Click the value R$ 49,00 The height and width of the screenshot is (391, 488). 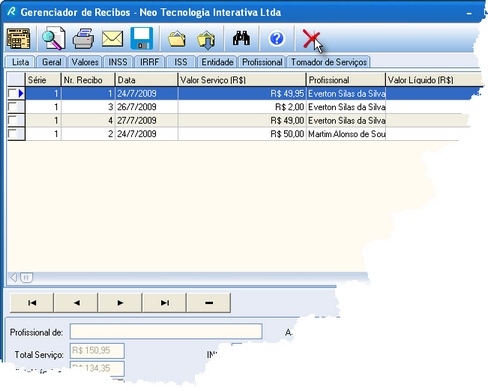click(x=287, y=120)
